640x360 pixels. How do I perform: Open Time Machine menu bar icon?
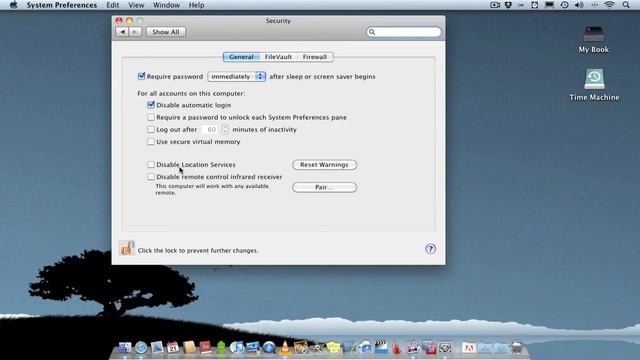coord(564,5)
